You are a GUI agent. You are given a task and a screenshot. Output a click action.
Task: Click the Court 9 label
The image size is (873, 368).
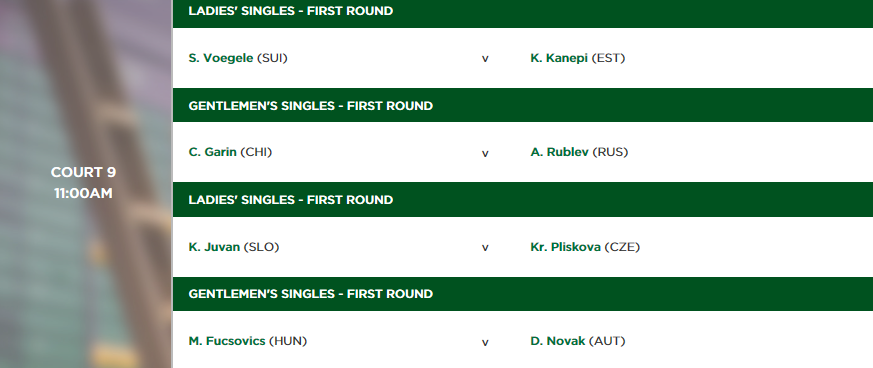[84, 172]
